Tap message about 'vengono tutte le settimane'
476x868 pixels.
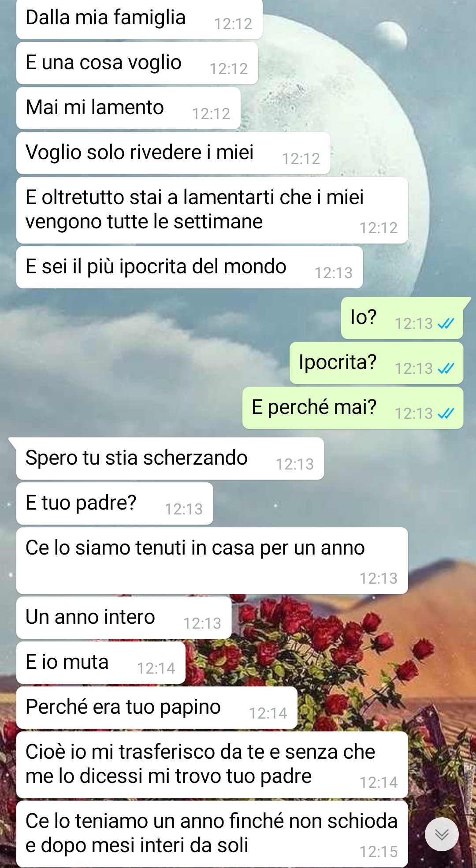pos(212,210)
